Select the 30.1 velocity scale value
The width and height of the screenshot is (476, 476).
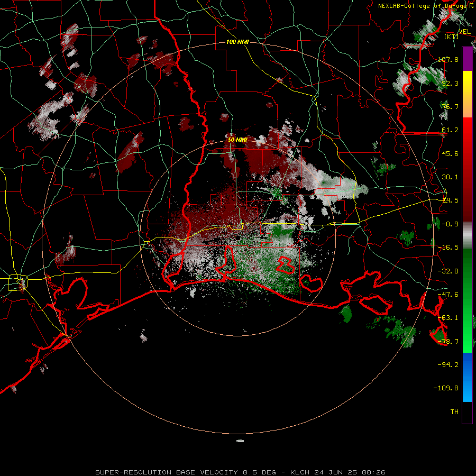point(450,177)
